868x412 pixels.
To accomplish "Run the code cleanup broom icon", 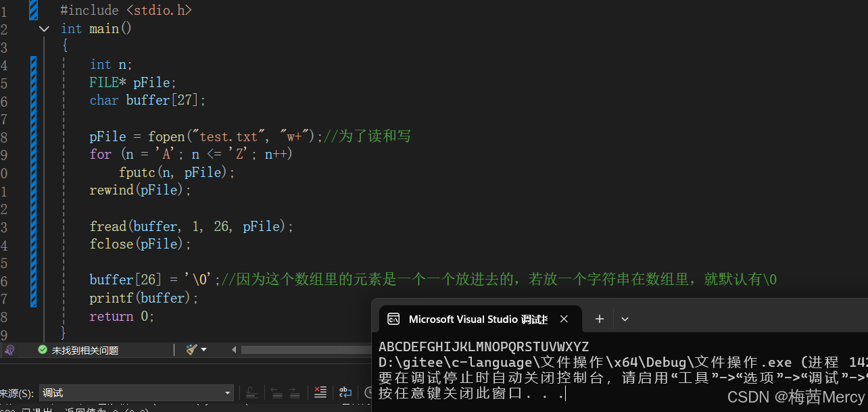I will click(x=192, y=350).
